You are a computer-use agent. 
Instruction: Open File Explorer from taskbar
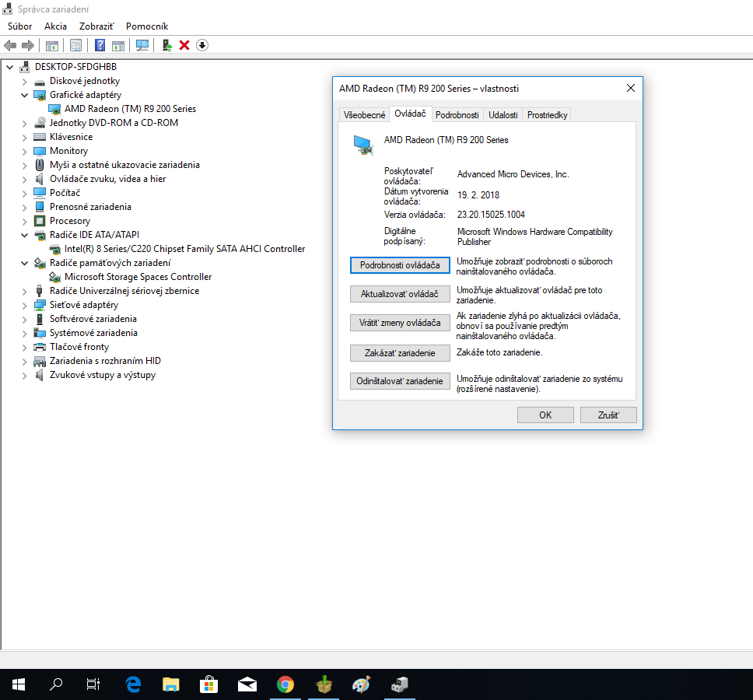coord(170,684)
